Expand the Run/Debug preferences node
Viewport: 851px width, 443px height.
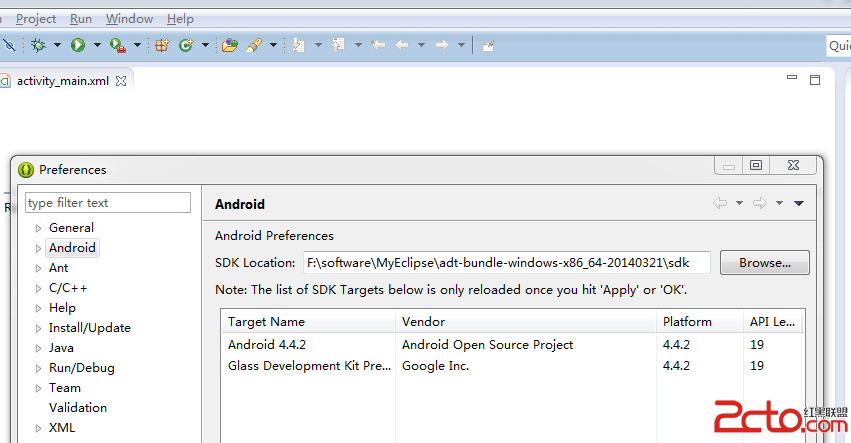(x=38, y=369)
